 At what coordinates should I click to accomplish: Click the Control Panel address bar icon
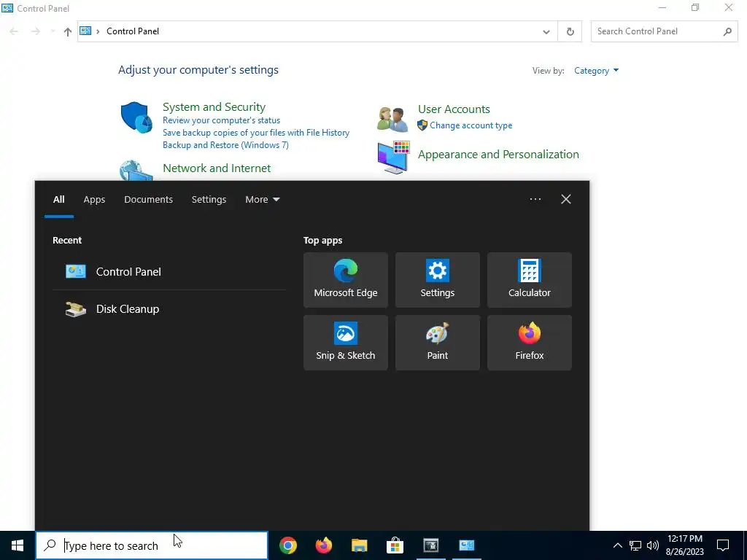85,31
